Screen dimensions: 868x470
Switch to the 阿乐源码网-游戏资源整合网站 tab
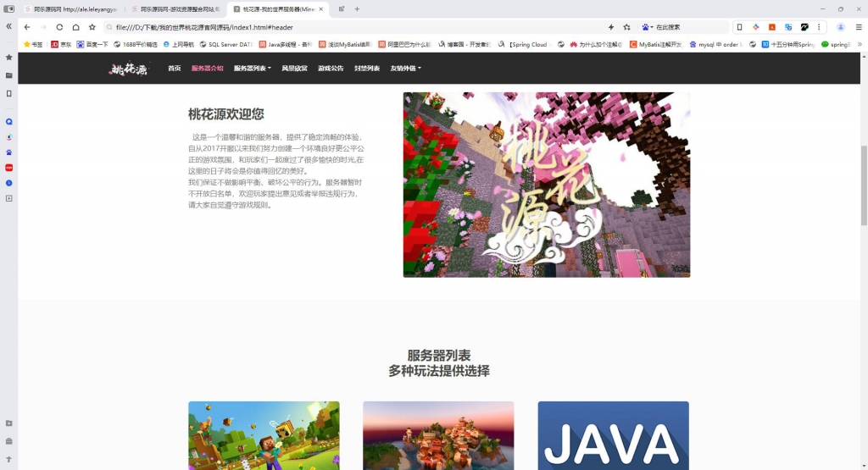coord(176,9)
